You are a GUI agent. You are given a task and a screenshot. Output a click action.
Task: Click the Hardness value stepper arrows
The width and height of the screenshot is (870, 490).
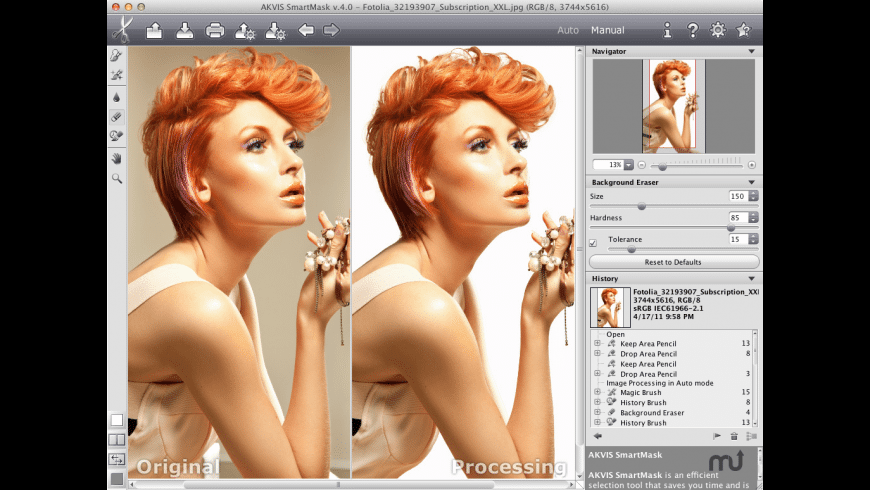pos(753,218)
